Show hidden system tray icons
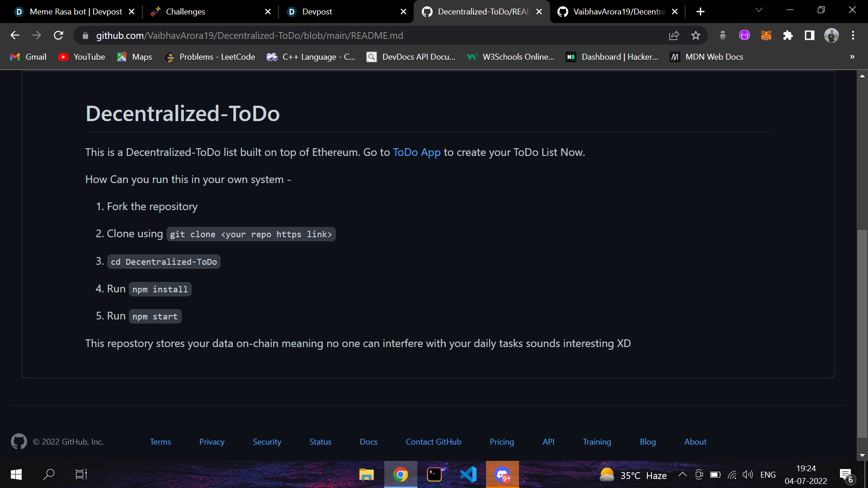Screen dimensions: 868x488 (x=682, y=474)
